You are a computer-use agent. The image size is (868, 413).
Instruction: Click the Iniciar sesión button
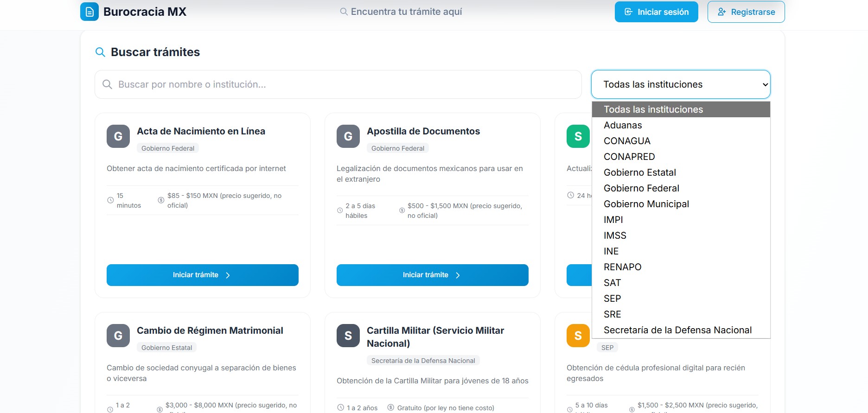tap(656, 12)
